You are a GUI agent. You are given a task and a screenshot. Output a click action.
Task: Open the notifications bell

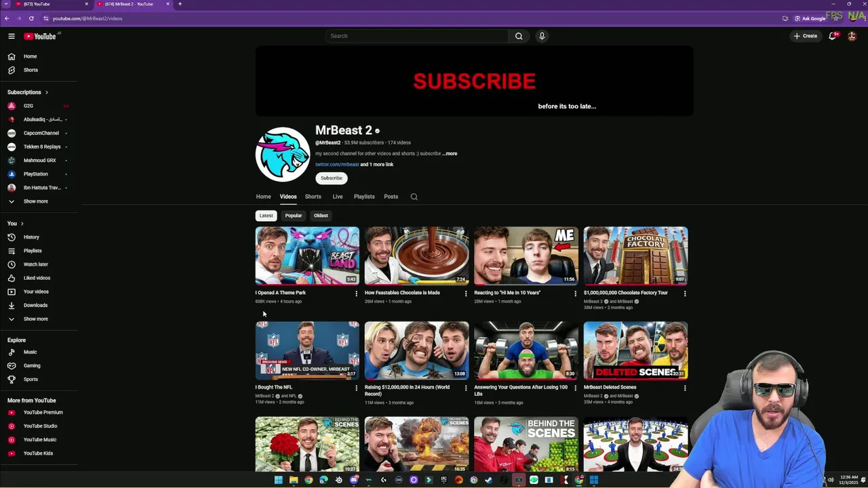pos(833,36)
